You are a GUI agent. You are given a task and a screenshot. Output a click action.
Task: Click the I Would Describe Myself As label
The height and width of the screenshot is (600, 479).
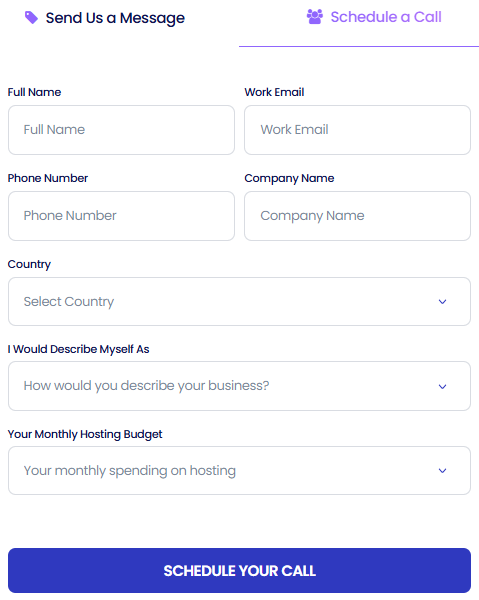pos(78,349)
